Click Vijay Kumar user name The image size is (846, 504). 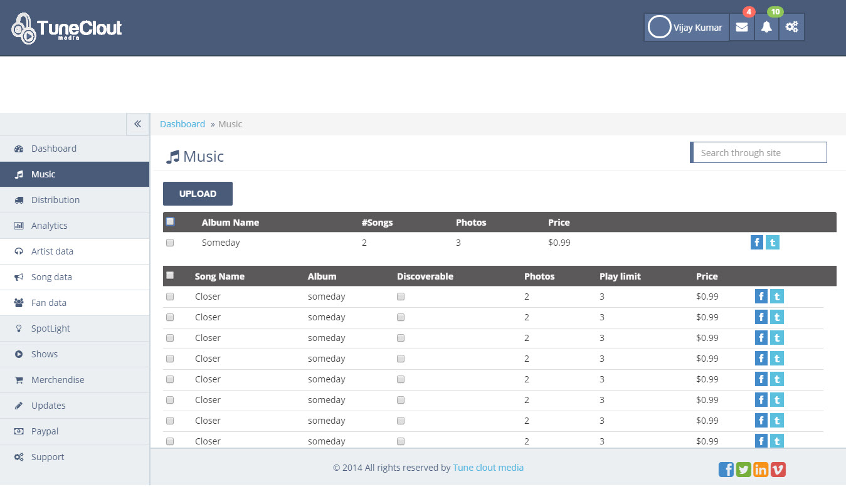click(698, 28)
